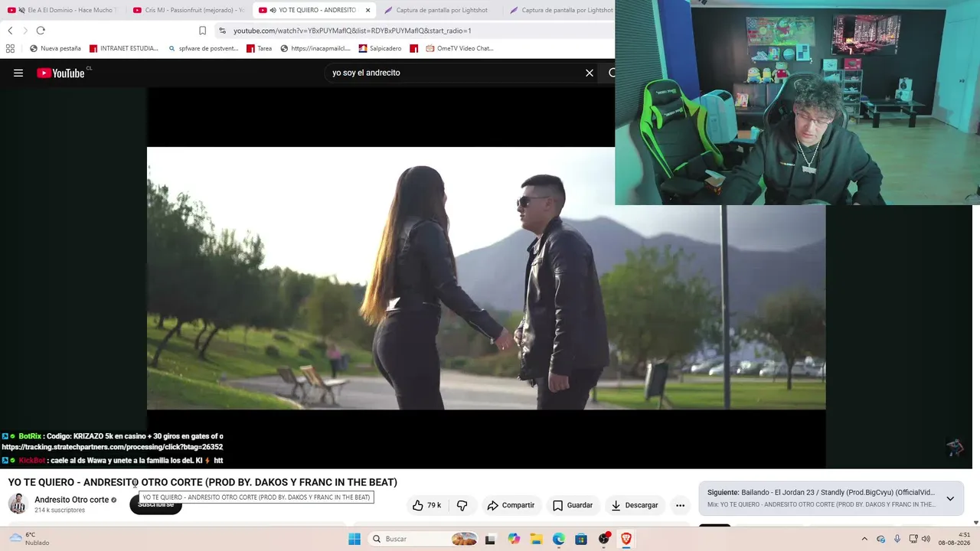Dislike this video

point(462,505)
